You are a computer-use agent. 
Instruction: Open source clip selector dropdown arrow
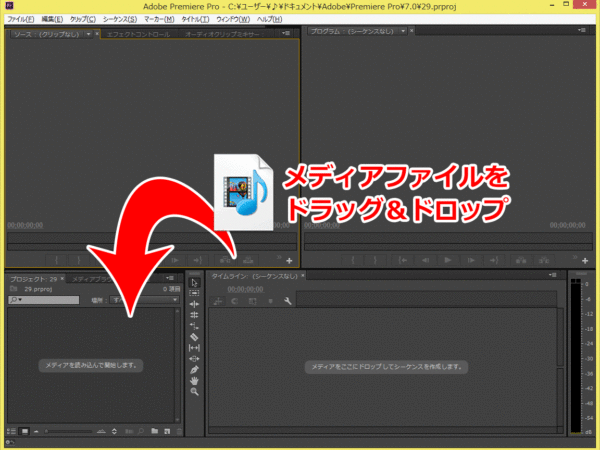click(x=88, y=34)
